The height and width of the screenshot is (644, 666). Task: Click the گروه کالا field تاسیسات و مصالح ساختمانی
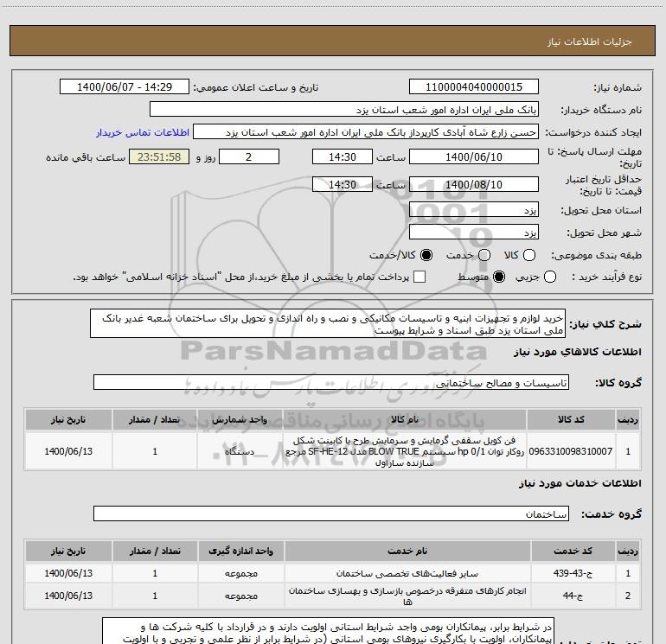click(x=331, y=382)
